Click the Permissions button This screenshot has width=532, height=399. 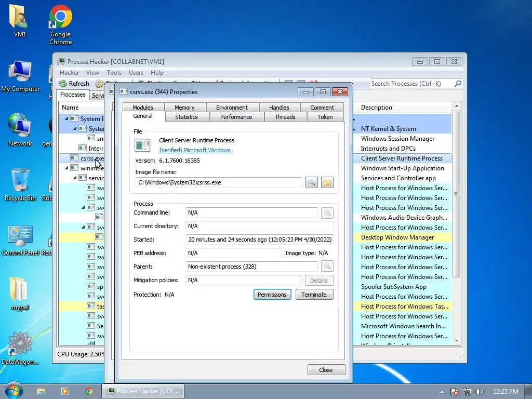pyautogui.click(x=272, y=295)
